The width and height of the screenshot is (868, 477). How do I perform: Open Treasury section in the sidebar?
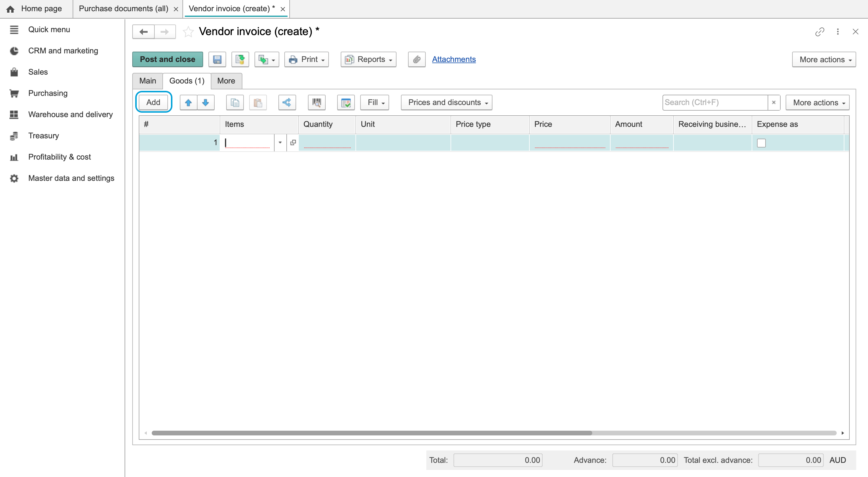coord(43,136)
